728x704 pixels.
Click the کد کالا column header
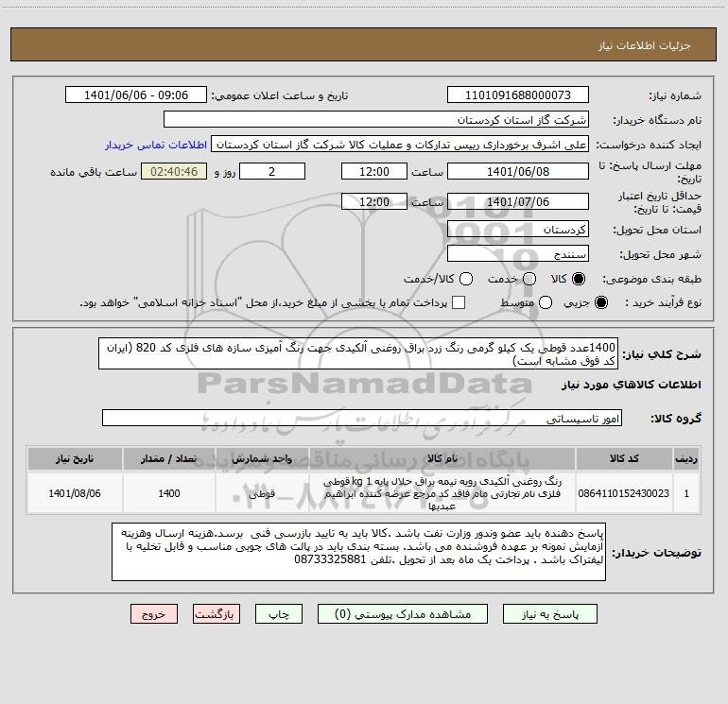click(624, 458)
